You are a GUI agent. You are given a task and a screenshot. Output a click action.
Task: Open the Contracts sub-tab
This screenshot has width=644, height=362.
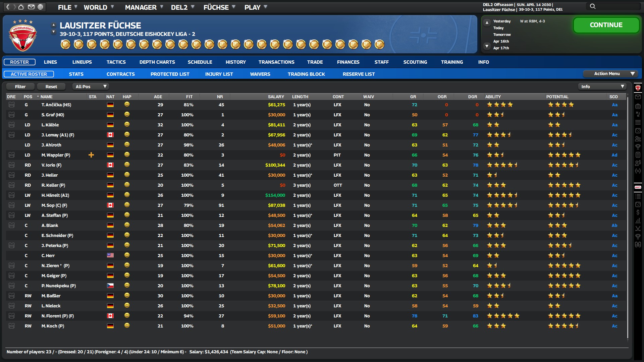click(120, 74)
